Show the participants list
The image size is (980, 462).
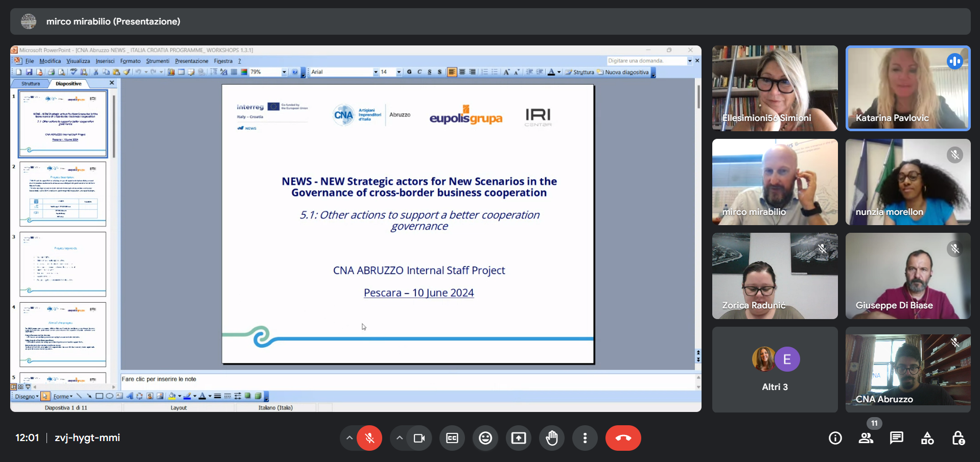[866, 438]
